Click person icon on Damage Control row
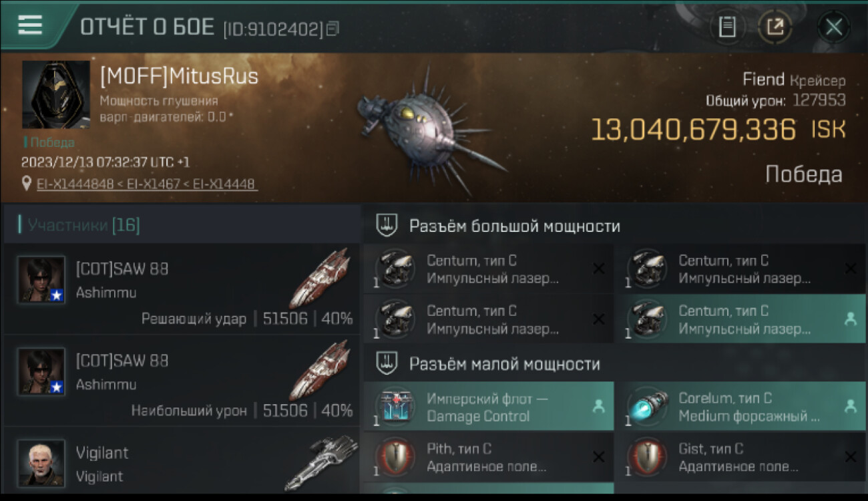The width and height of the screenshot is (868, 501). 598,405
